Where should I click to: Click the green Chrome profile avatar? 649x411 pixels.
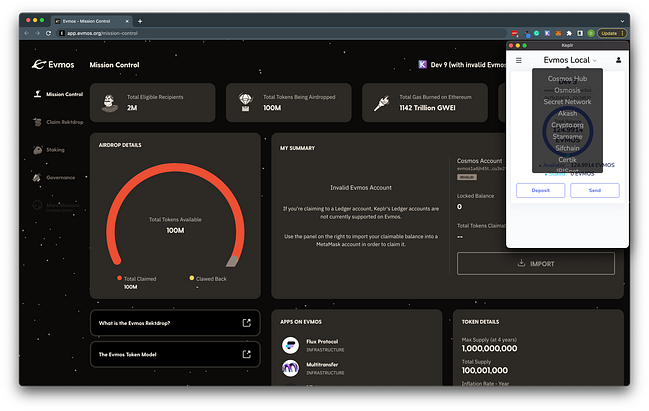[x=591, y=33]
